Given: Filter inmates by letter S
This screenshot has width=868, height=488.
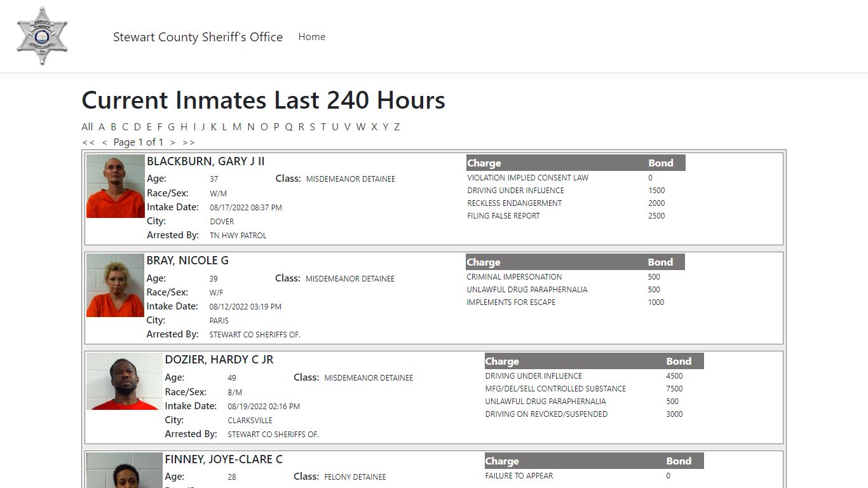Looking at the screenshot, I should pos(312,126).
